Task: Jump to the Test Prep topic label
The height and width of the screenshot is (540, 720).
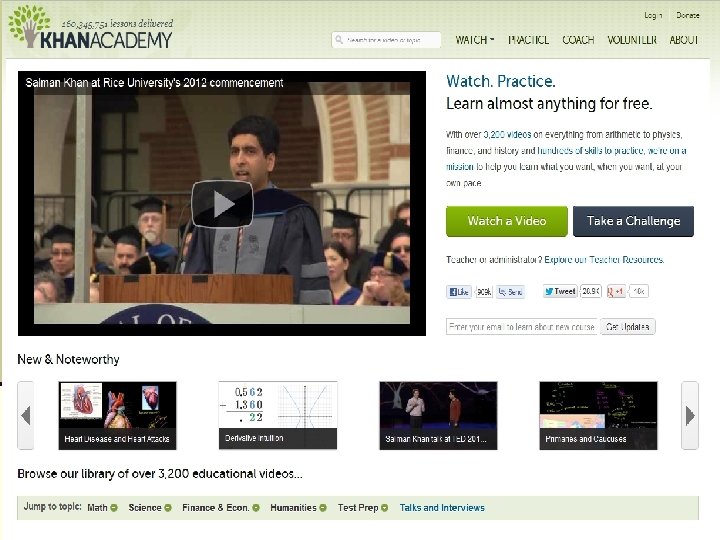Action: 358,508
